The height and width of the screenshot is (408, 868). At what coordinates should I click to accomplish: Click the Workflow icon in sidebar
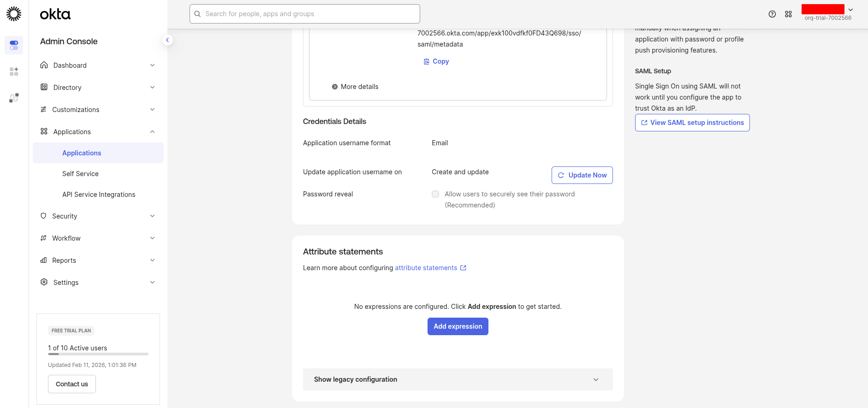click(x=43, y=238)
